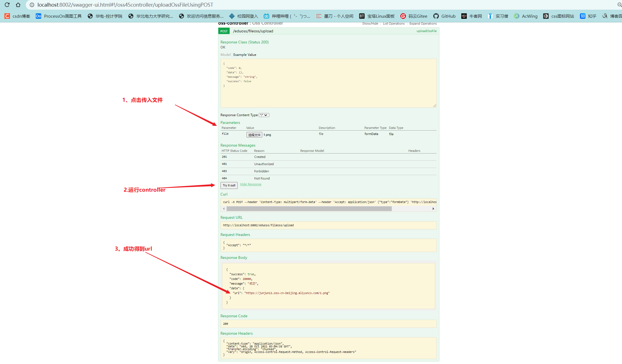Collapse the POST /eduoss/fileoss/upload operation

pos(253,31)
